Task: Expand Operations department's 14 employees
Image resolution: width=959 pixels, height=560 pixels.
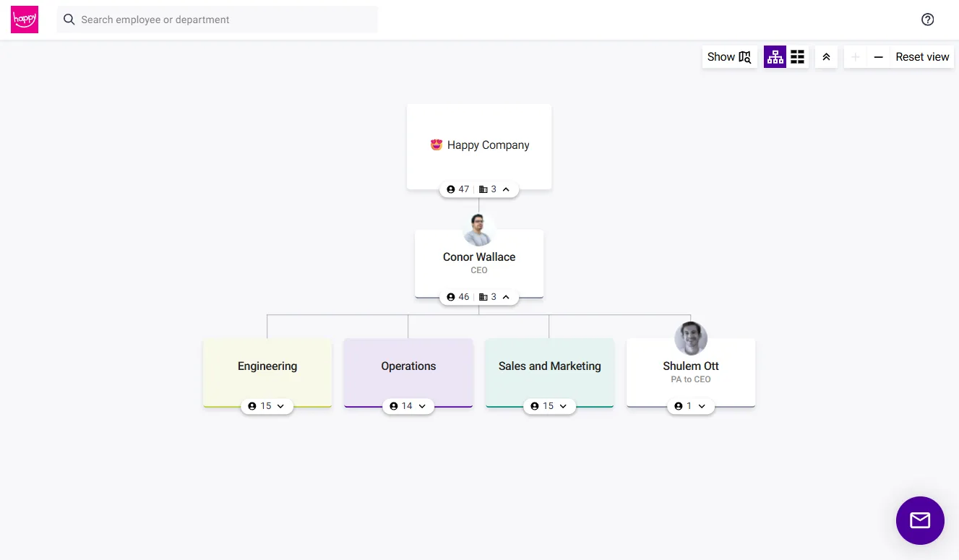Action: click(408, 406)
